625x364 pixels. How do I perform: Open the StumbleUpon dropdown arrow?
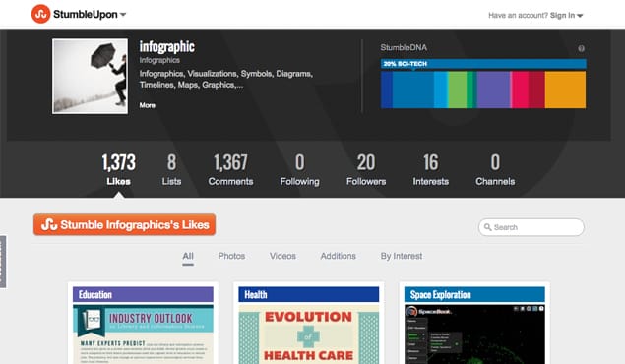(123, 15)
